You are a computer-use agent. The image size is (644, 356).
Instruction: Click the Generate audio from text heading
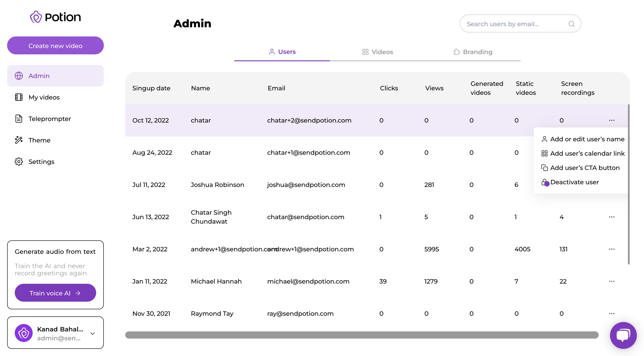[55, 252]
